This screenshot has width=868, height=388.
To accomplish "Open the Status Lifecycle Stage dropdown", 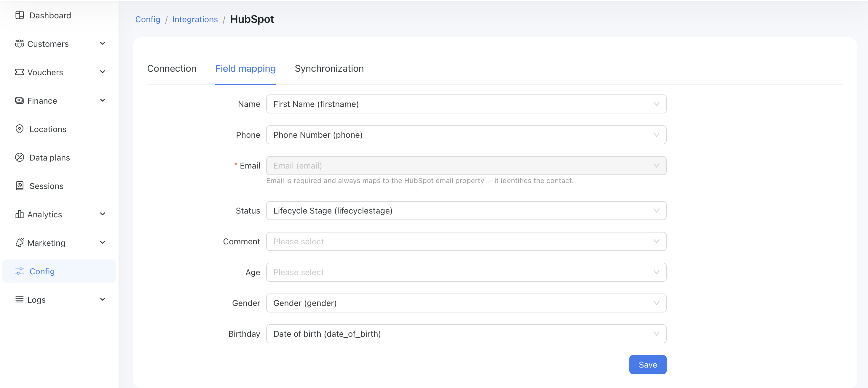I will (466, 211).
